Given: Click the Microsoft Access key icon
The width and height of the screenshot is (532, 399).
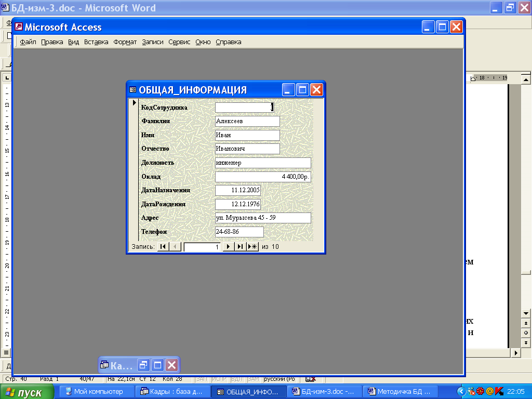Looking at the screenshot, I should click(19, 27).
